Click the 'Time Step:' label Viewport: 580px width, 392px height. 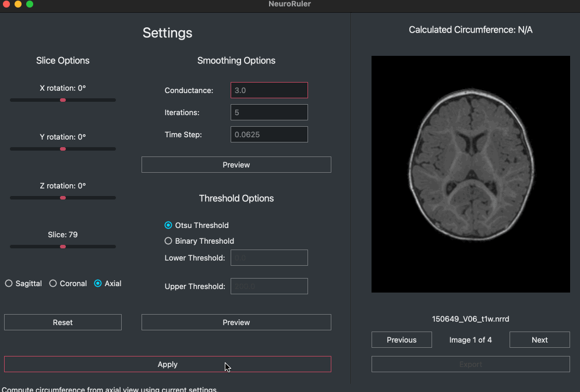[x=183, y=135]
